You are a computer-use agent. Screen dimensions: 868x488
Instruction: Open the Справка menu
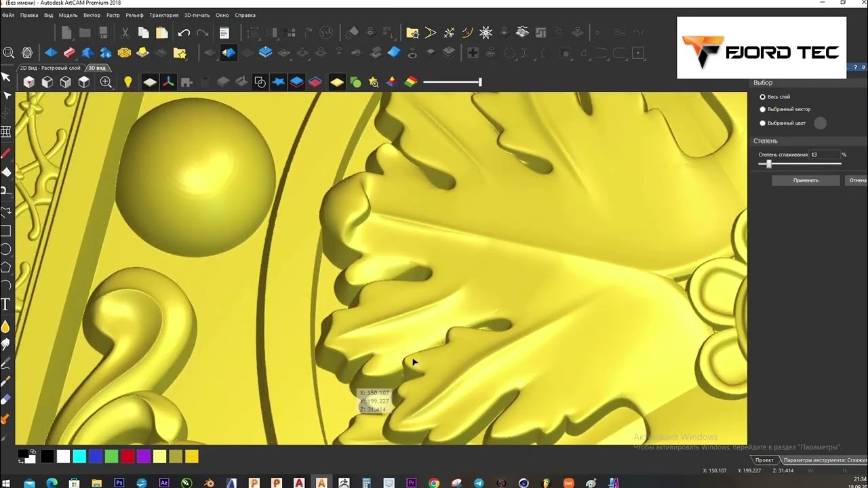tap(245, 15)
